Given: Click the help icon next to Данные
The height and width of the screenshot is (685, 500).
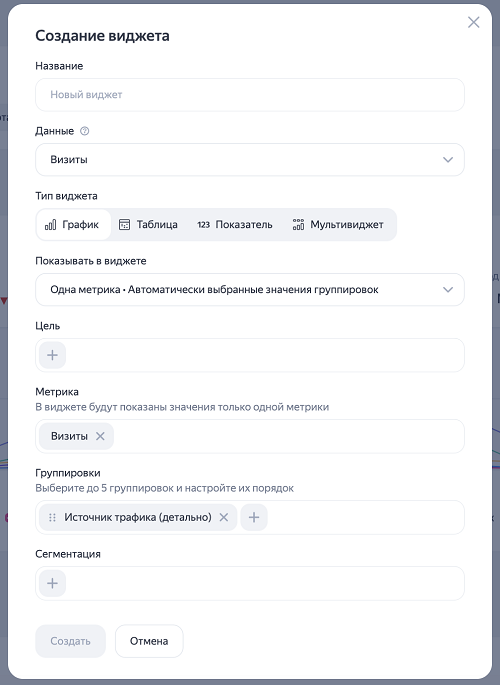Looking at the screenshot, I should pyautogui.click(x=85, y=131).
